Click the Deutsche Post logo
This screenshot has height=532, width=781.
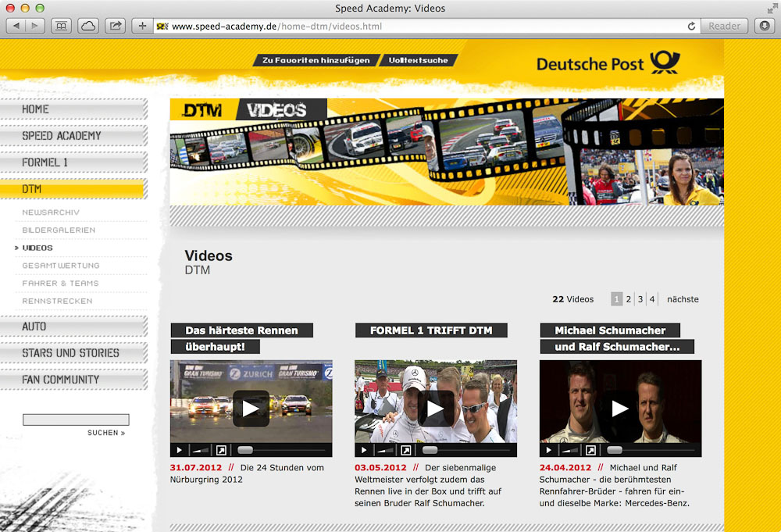click(x=608, y=63)
